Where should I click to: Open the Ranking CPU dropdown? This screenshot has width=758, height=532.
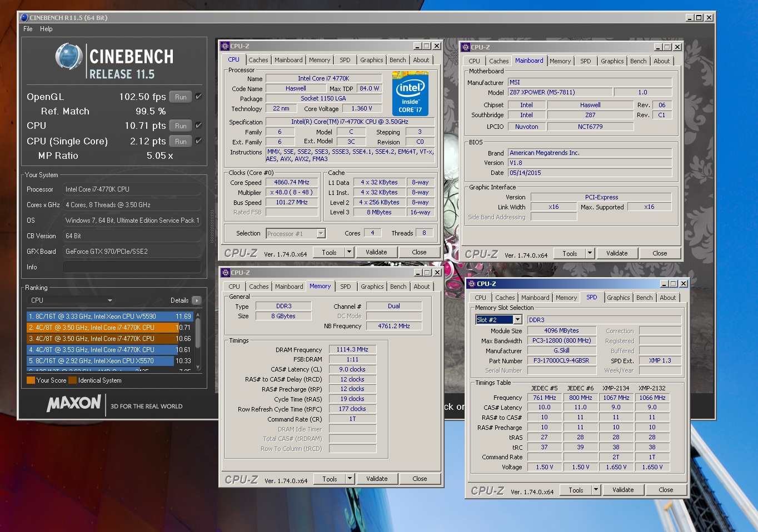[x=70, y=300]
